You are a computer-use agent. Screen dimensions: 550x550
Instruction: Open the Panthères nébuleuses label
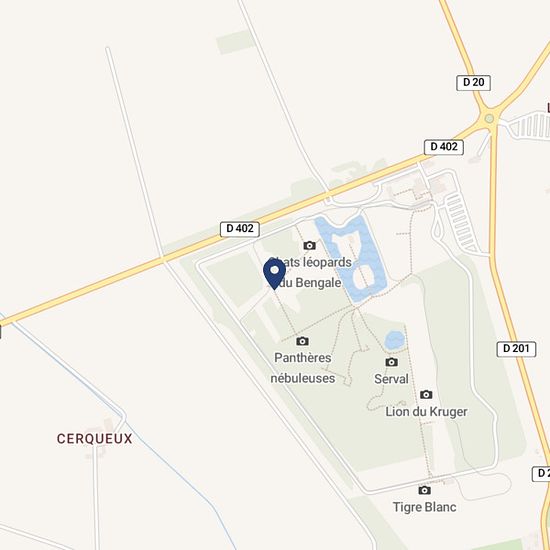(303, 368)
